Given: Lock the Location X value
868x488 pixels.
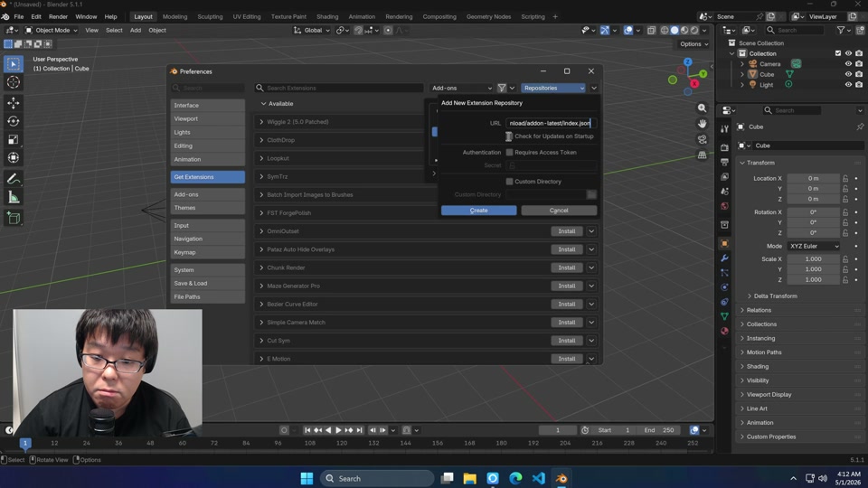Looking at the screenshot, I should pyautogui.click(x=845, y=178).
